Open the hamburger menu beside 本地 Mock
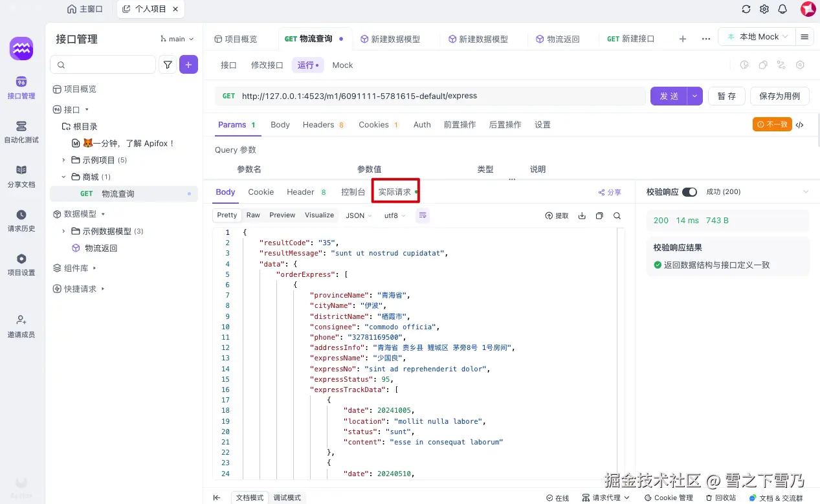 tap(804, 37)
